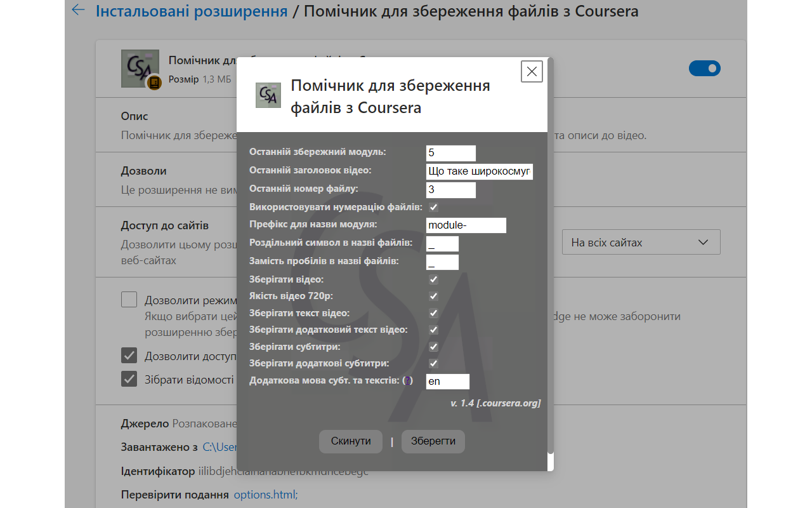Viewport: 812px width, 508px height.
Task: Toggle 'Зберігати додатковий текст відео' checkbox
Action: coord(433,330)
